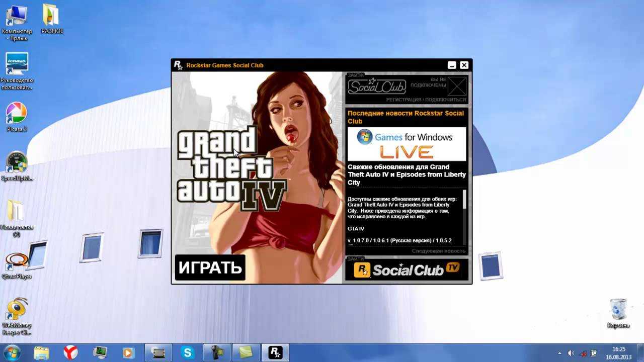
Task: Switch to Skype on the taskbar
Action: (x=188, y=352)
